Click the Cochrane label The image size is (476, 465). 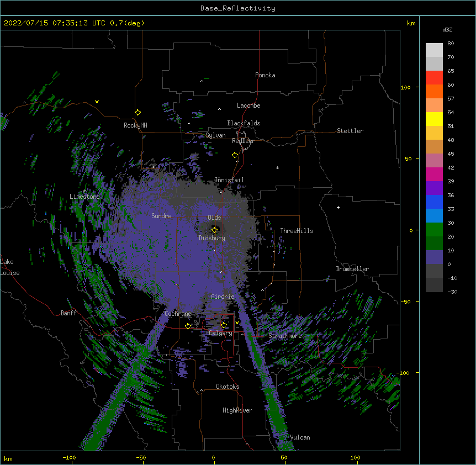pyautogui.click(x=178, y=314)
